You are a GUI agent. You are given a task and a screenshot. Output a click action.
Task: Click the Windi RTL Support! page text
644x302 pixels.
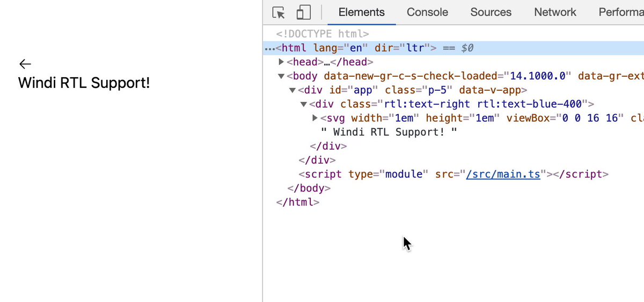tap(84, 83)
